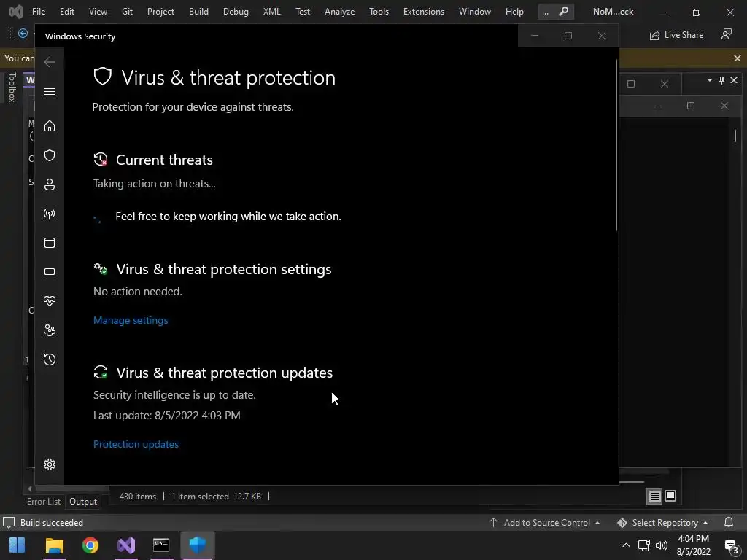Switch to details view icon in Explorer status bar
The image size is (747, 560).
(x=654, y=496)
